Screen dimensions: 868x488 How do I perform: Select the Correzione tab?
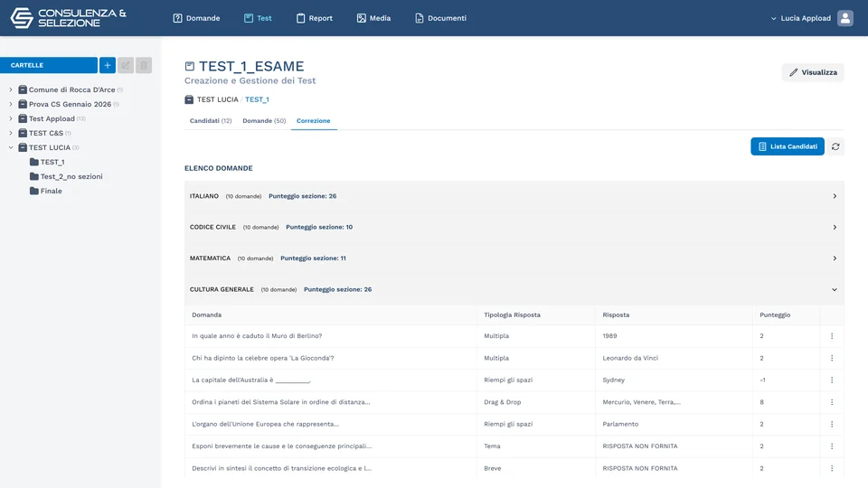pyautogui.click(x=314, y=120)
